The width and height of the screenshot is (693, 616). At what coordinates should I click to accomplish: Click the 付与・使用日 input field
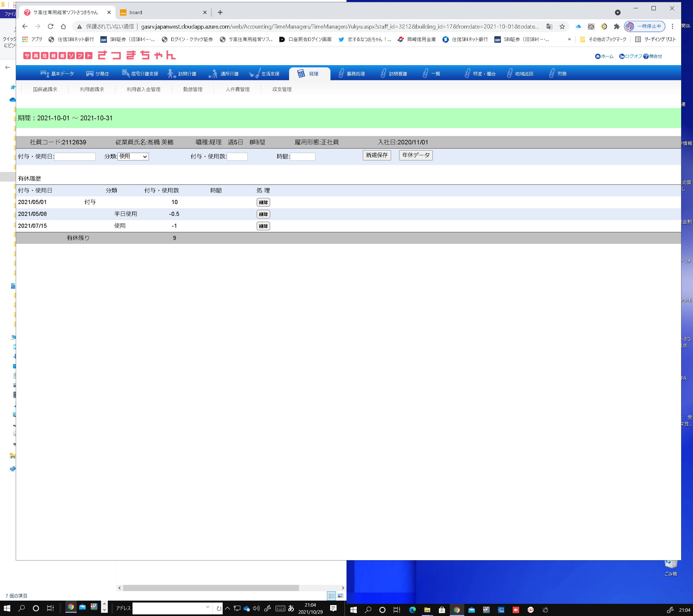(75, 157)
